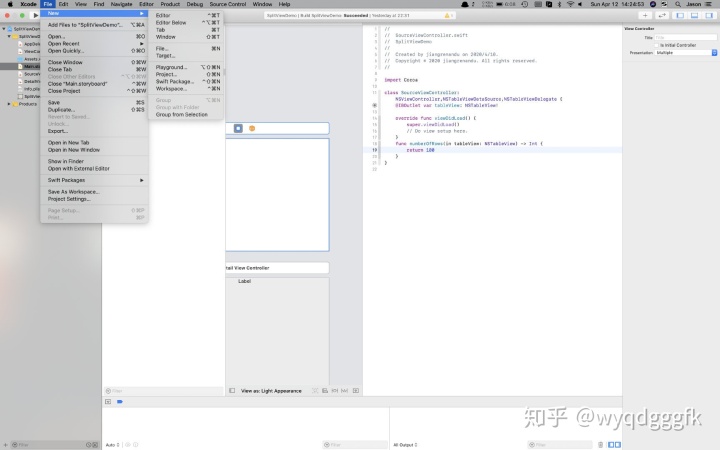The width and height of the screenshot is (720, 450).
Task: Choose Project Settings in File menu
Action: (x=94, y=199)
